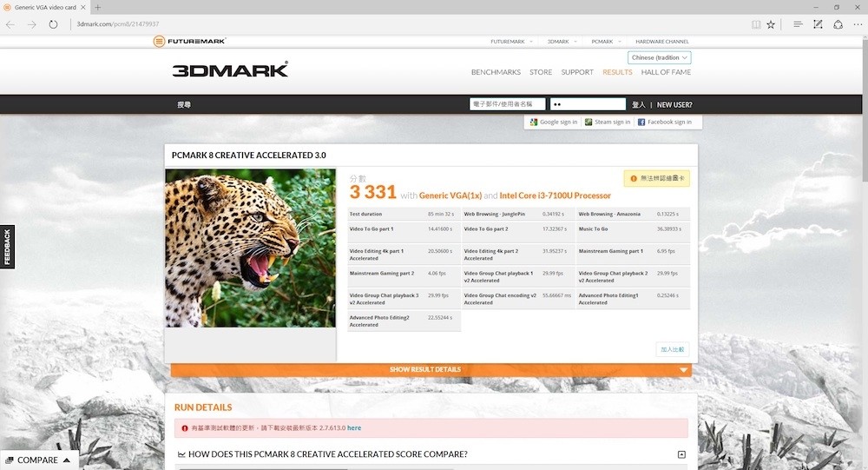Open the FEEDBACK side tab
The image size is (868, 470).
7,248
